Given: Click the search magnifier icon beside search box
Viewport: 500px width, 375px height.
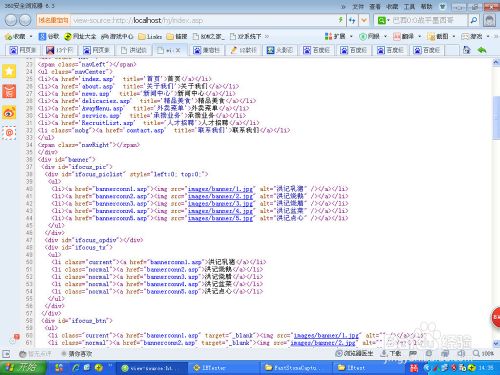Looking at the screenshot, I should [474, 20].
